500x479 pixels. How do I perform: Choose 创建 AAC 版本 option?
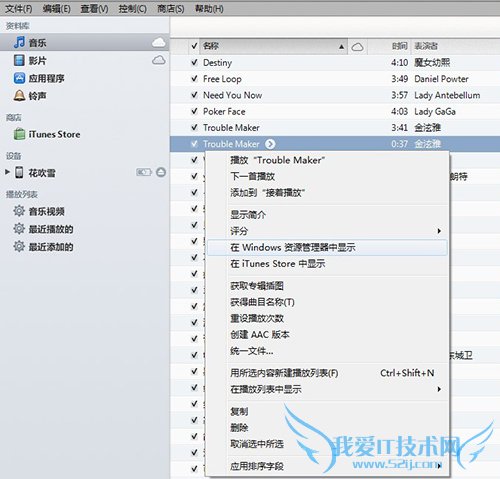(x=327, y=335)
